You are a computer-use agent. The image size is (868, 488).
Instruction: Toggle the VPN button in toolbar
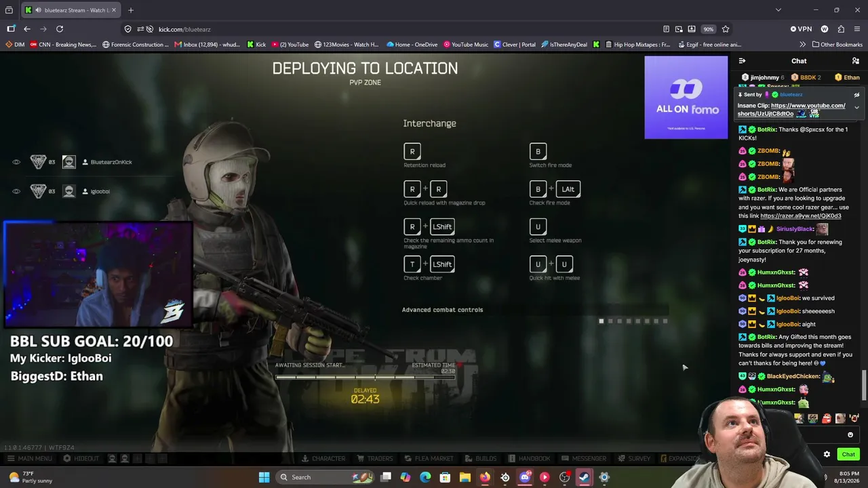tap(801, 29)
